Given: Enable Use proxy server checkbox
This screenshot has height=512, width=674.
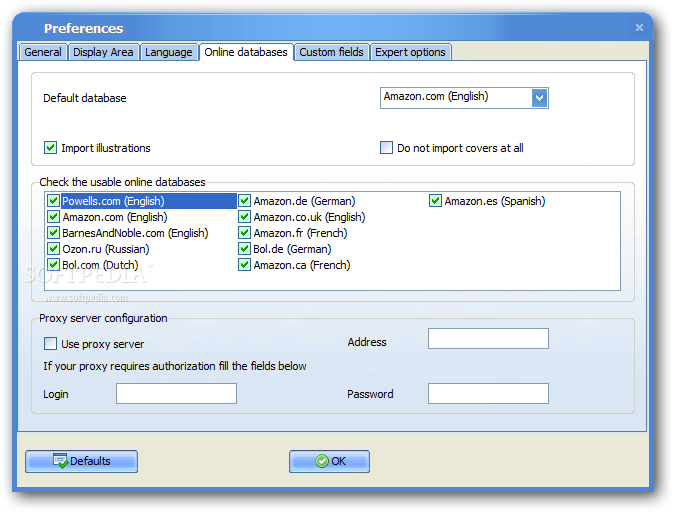Looking at the screenshot, I should pyautogui.click(x=50, y=343).
